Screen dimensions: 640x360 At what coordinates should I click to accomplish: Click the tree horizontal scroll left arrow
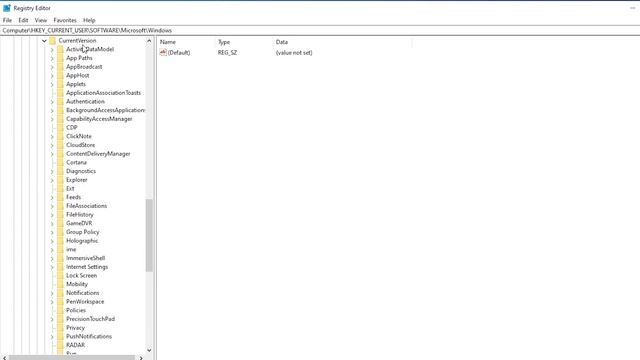(4, 358)
